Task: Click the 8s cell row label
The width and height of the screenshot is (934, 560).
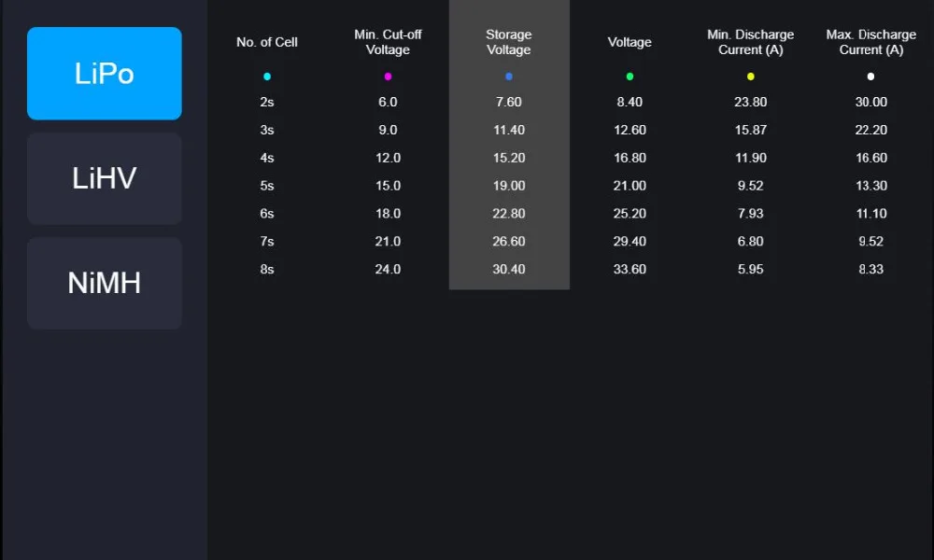Action: click(267, 269)
